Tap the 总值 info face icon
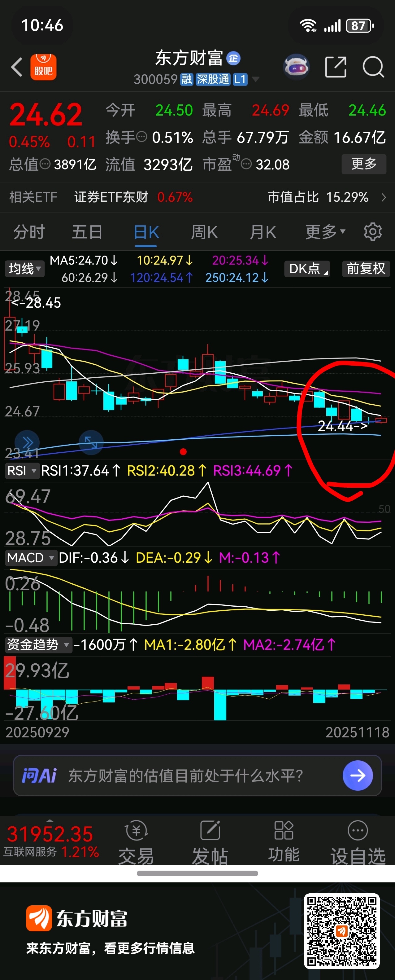The width and height of the screenshot is (395, 980). click(x=45, y=164)
